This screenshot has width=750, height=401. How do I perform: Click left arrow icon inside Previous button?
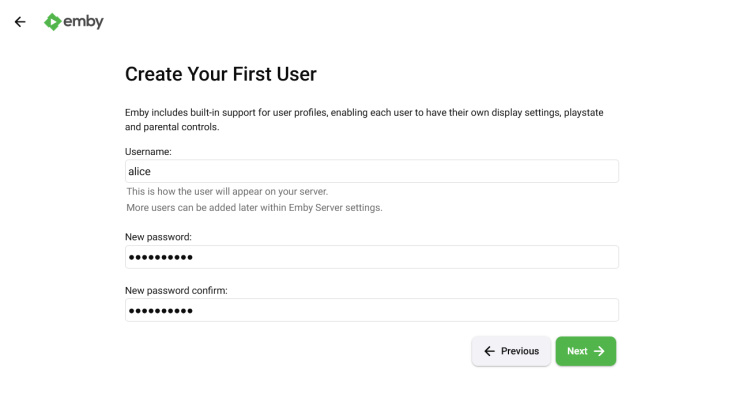(489, 351)
